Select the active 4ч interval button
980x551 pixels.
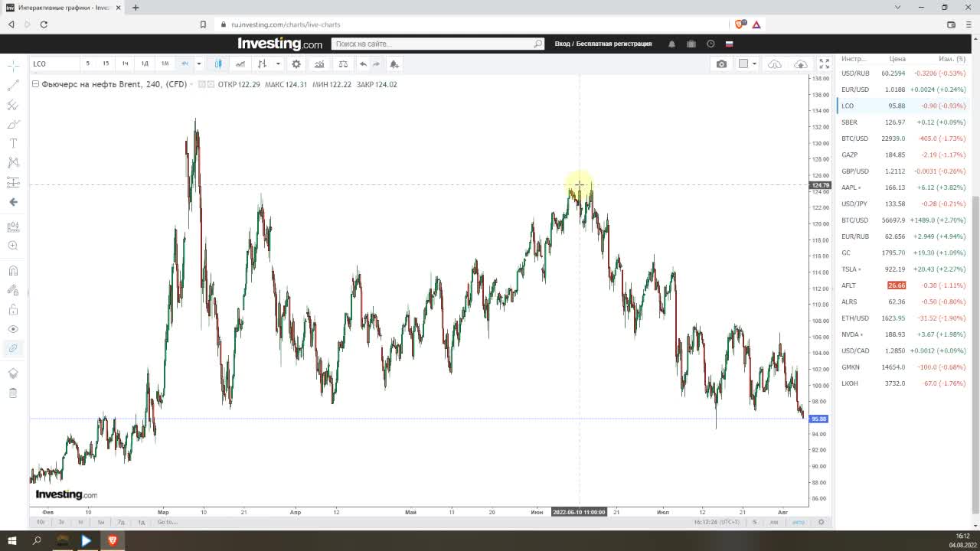click(185, 64)
